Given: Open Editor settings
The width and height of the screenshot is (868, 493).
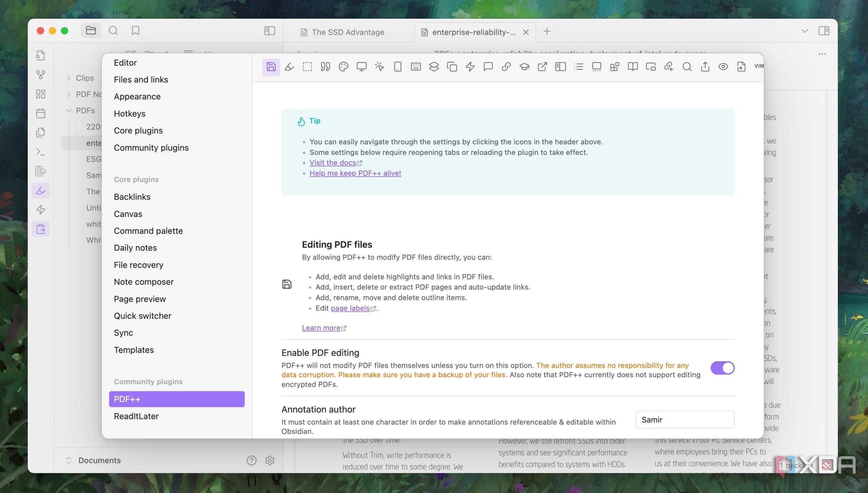Looking at the screenshot, I should click(125, 63).
